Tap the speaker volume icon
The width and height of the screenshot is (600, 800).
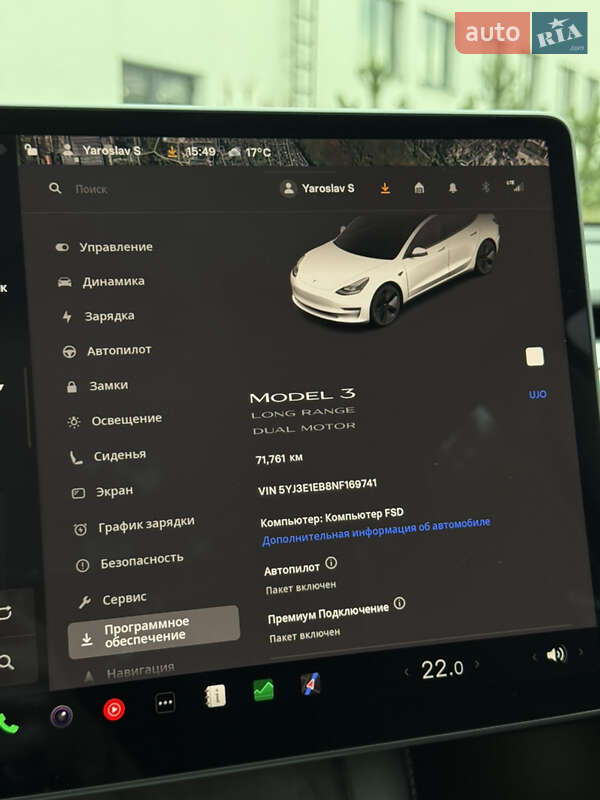(556, 654)
